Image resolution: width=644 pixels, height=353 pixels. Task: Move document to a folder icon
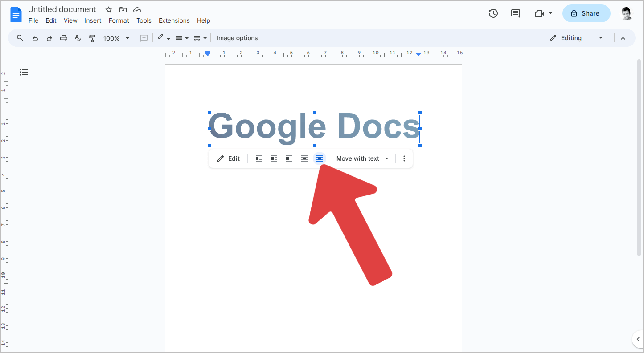(x=123, y=10)
